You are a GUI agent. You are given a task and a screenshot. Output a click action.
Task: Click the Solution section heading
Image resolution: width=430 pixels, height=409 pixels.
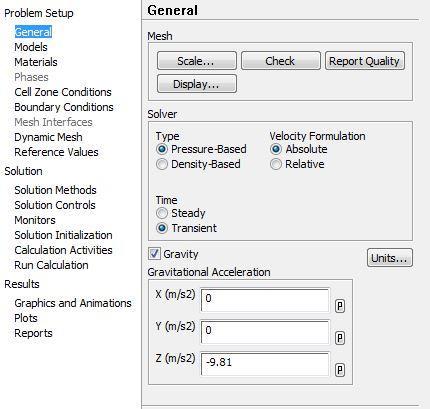[23, 171]
